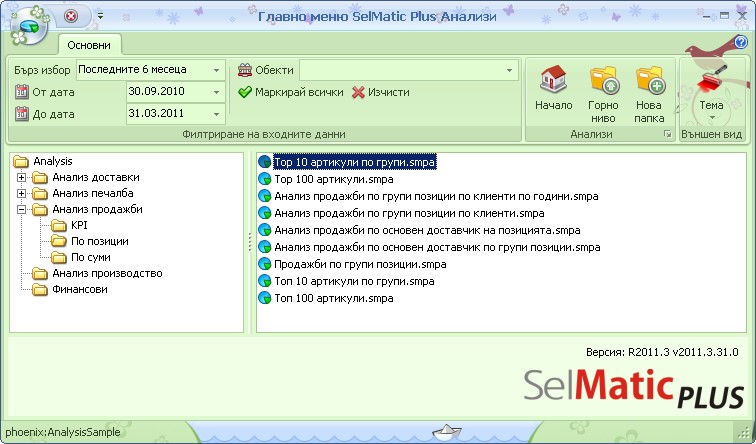Create a new folder with Нова папка
Screen dimensions: 756x444
[x=649, y=93]
